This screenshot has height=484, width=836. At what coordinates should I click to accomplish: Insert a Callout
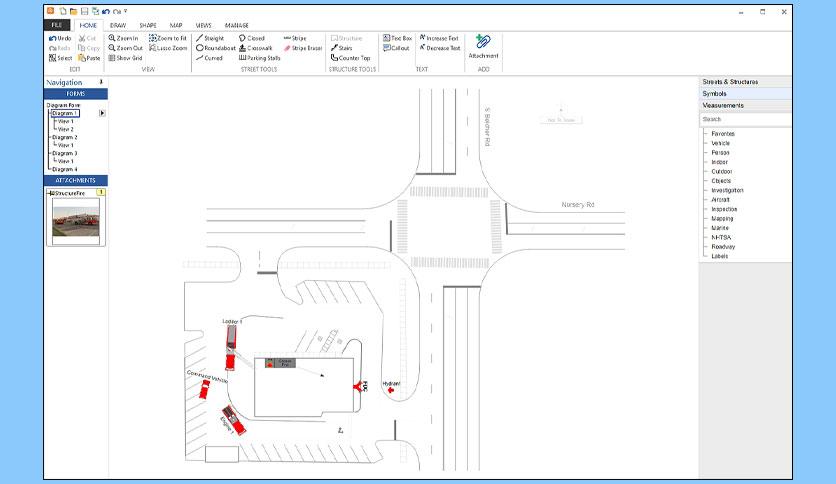(396, 48)
